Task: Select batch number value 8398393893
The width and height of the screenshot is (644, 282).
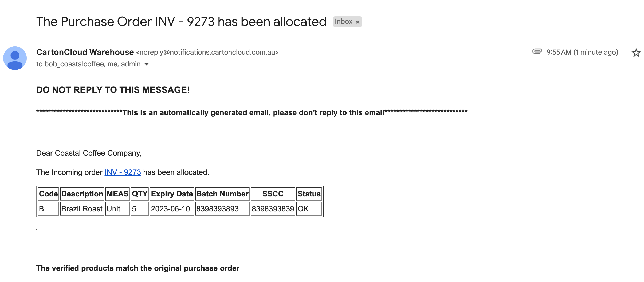Action: (x=217, y=209)
